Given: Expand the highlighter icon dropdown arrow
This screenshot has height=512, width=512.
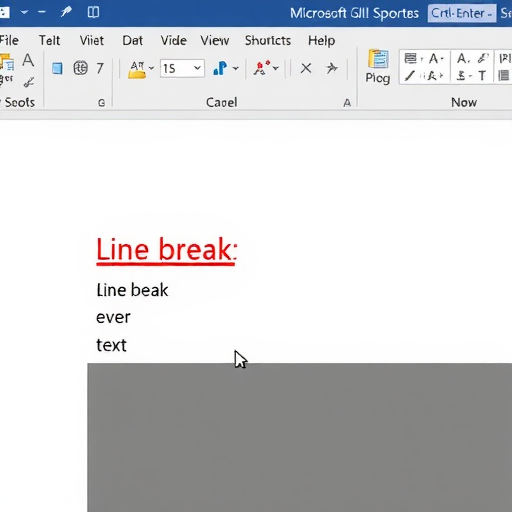Looking at the screenshot, I should pyautogui.click(x=151, y=68).
